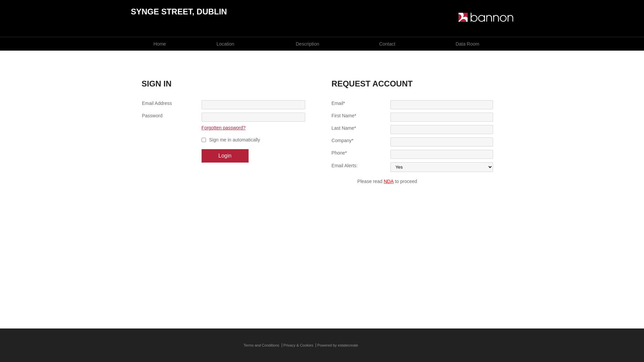Expand the Email Alerts dropdown

pyautogui.click(x=441, y=167)
